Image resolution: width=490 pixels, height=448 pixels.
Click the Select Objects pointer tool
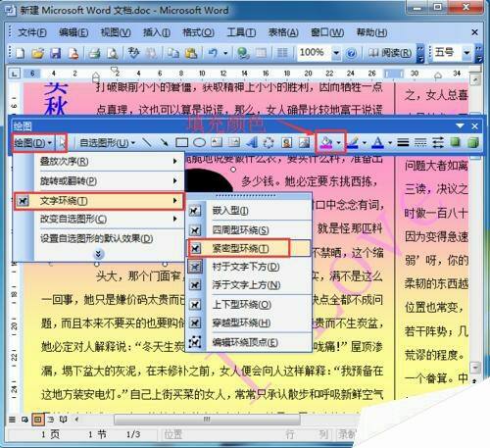pos(62,142)
